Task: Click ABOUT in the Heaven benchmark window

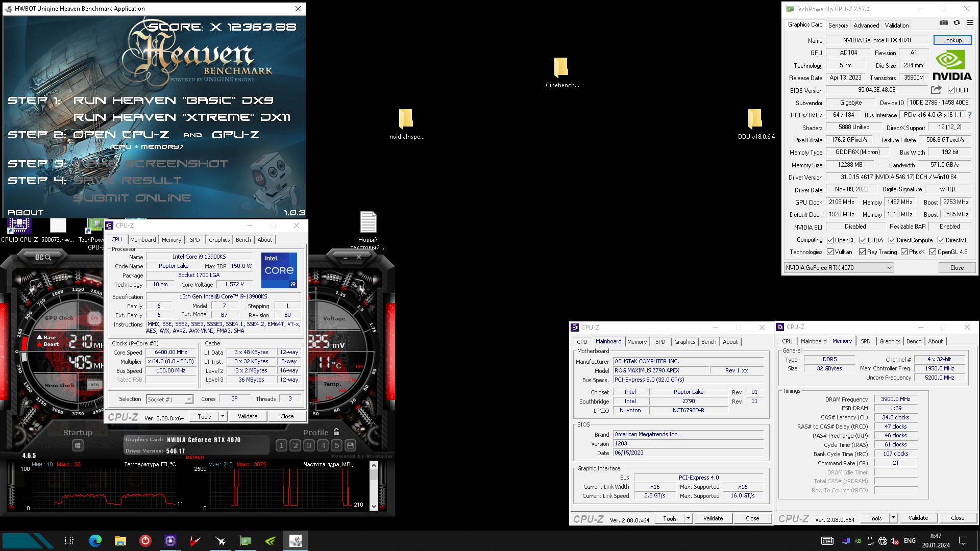Action: click(26, 213)
